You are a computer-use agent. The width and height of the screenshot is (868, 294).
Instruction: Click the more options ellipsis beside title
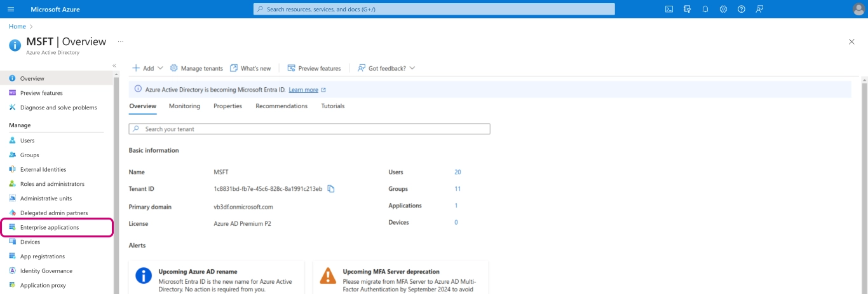(120, 41)
